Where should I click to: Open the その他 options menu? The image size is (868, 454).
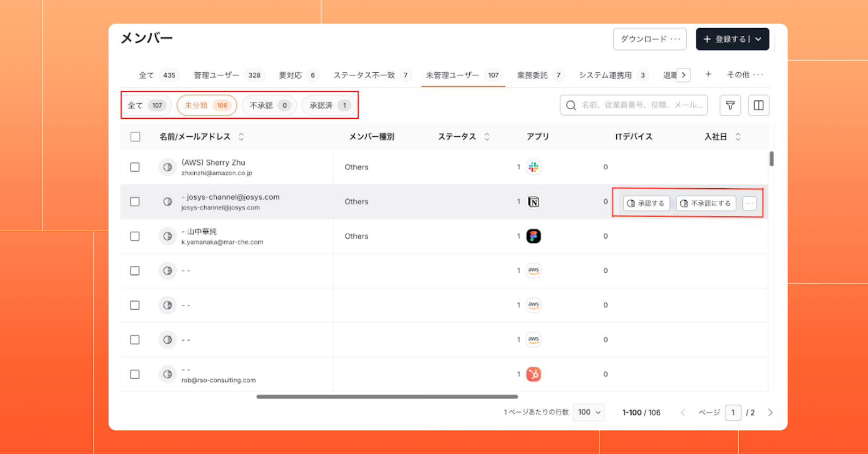(745, 74)
